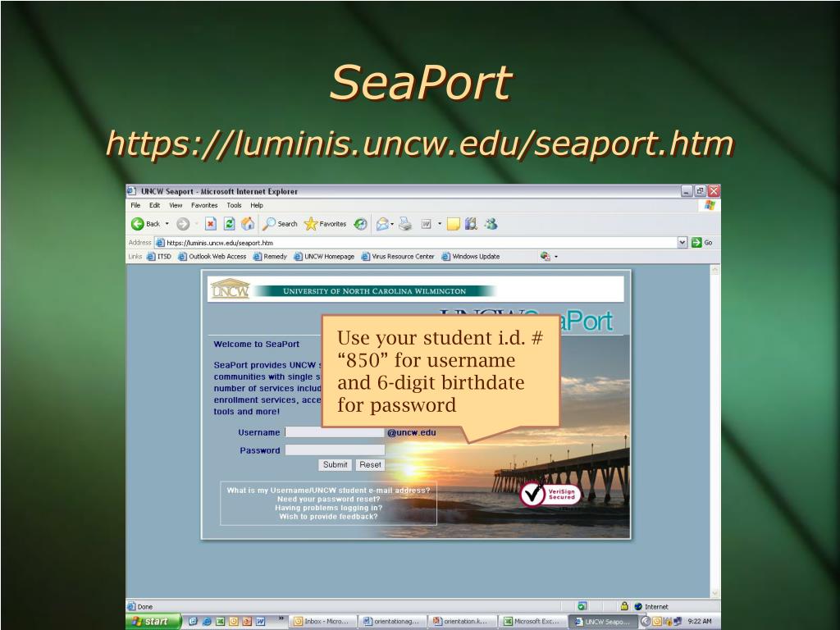Open the Remedy links bar shortcut

click(x=270, y=257)
